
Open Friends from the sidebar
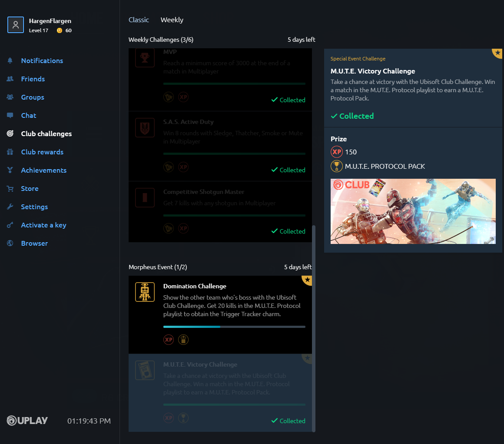(33, 79)
